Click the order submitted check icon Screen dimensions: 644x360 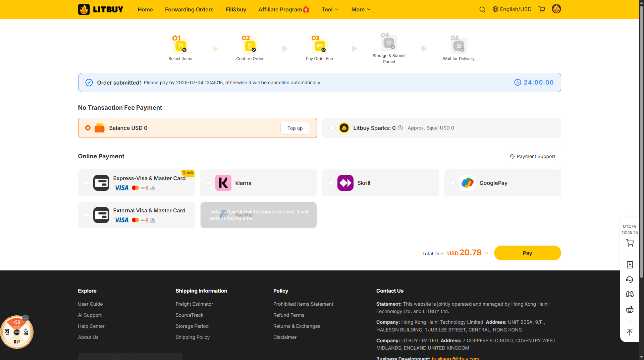89,83
